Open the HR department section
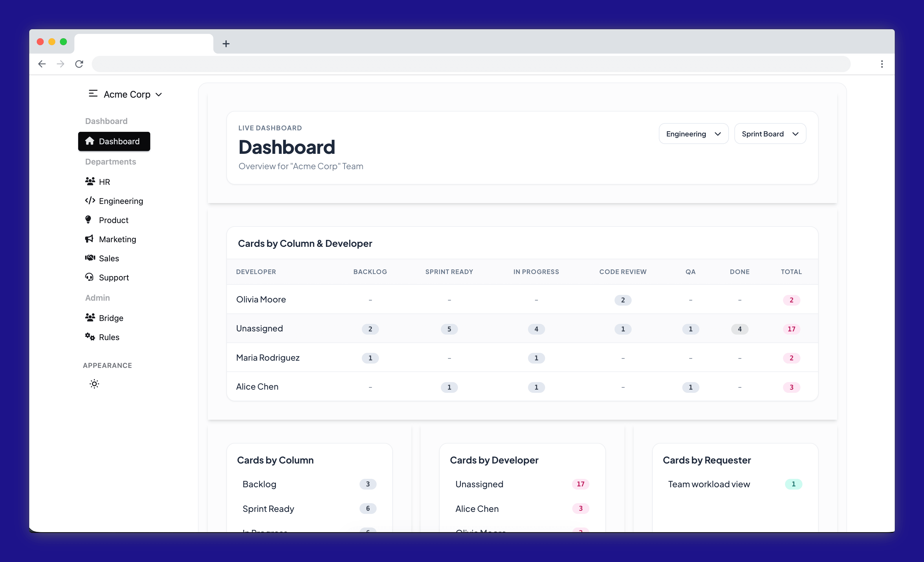This screenshot has height=562, width=924. coord(104,182)
